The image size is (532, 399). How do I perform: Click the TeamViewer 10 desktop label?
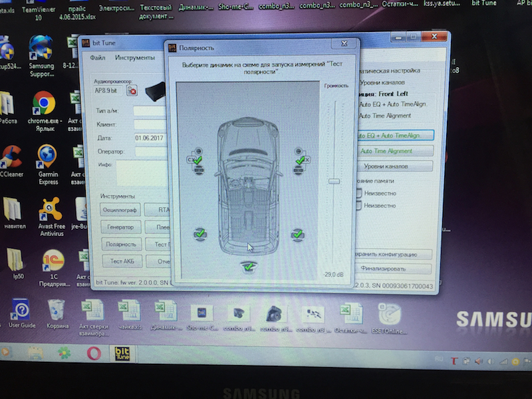point(39,13)
